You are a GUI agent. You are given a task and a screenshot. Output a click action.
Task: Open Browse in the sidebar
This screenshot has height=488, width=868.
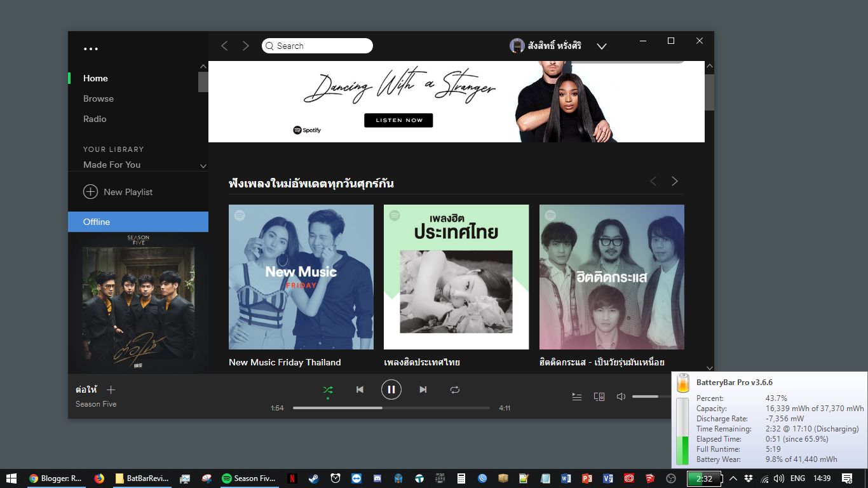(98, 98)
